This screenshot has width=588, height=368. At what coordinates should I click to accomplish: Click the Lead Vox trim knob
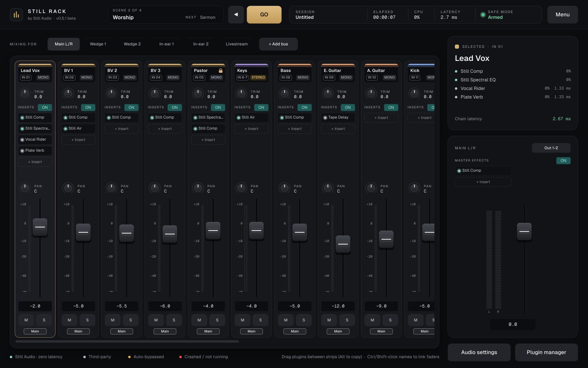[25, 94]
